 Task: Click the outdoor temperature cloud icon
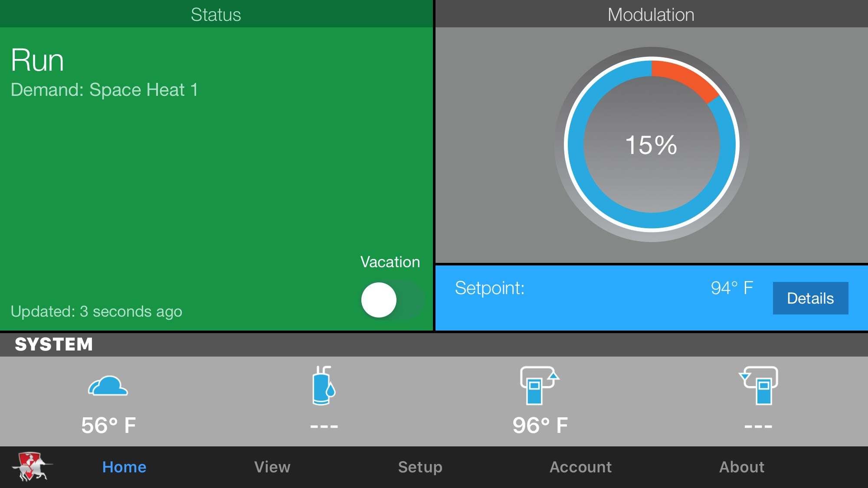coord(108,386)
